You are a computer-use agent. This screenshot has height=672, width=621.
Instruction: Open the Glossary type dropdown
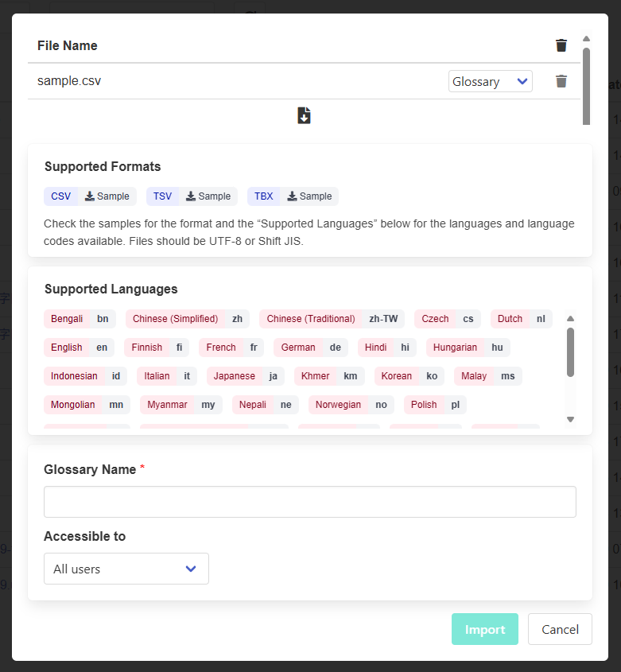pyautogui.click(x=490, y=81)
